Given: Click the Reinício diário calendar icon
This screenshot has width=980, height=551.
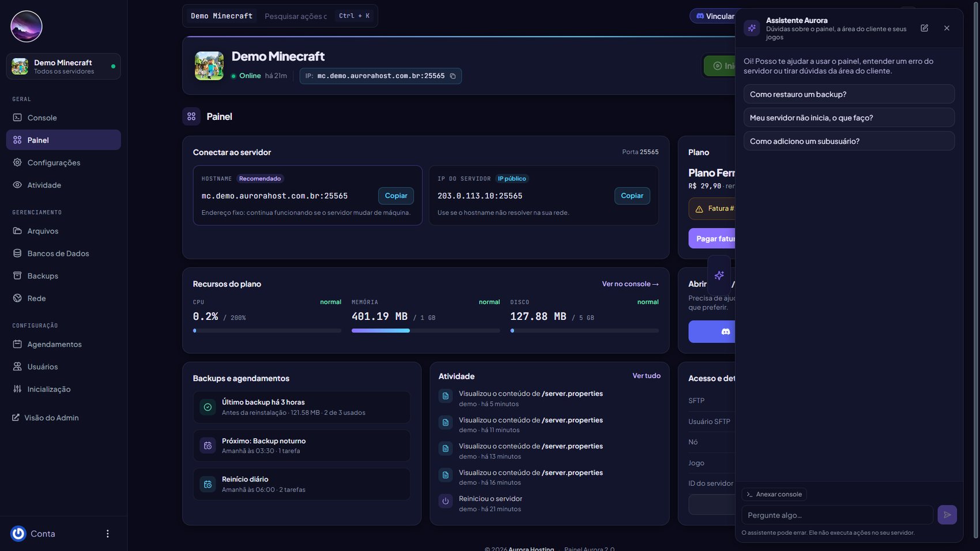Looking at the screenshot, I should point(208,484).
